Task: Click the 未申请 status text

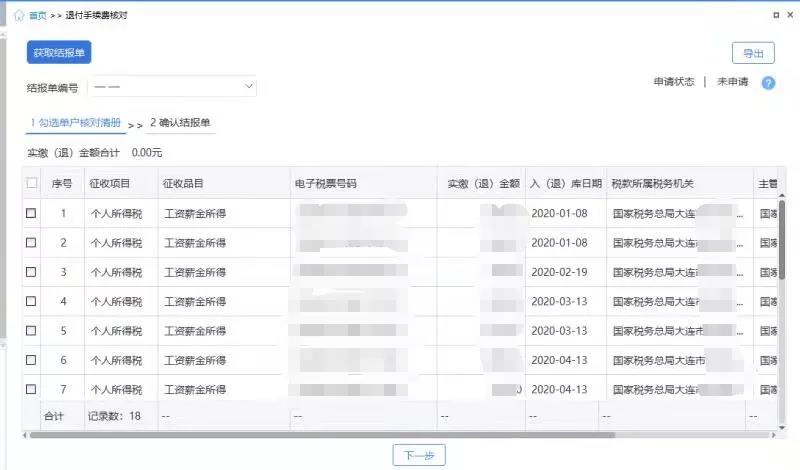Action: click(x=732, y=82)
